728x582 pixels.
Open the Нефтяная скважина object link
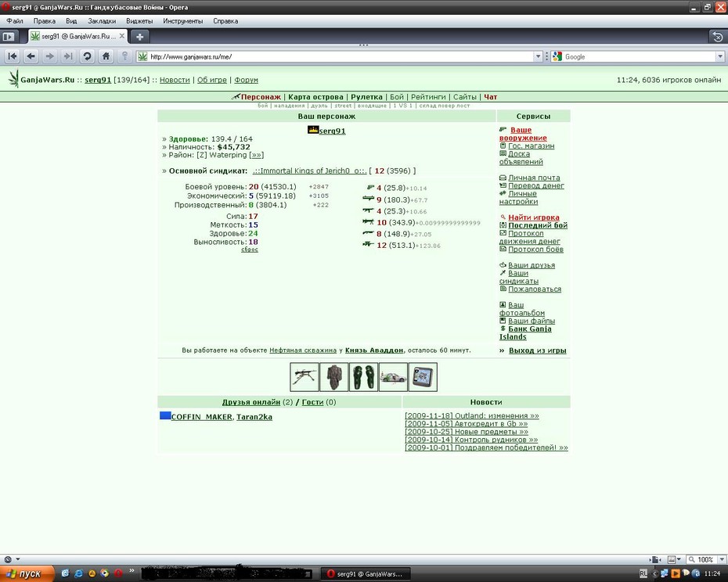pyautogui.click(x=303, y=350)
